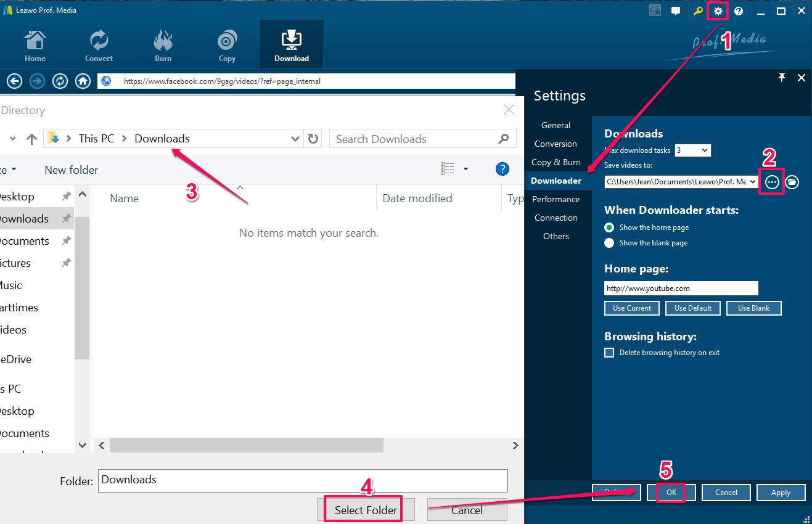Switch to the Home module
Image resolution: width=812 pixels, height=524 pixels.
35,46
